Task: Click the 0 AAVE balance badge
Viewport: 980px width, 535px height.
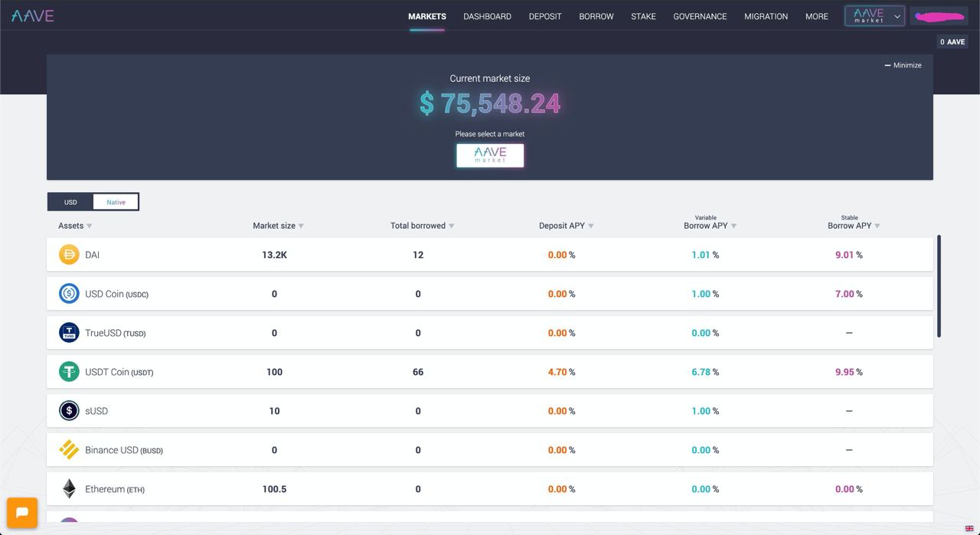Action: (952, 42)
